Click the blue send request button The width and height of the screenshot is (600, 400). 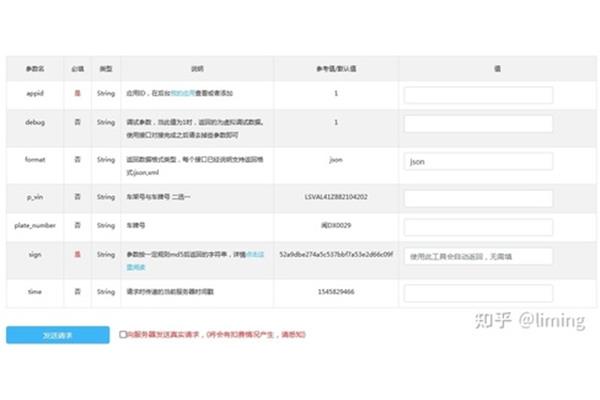(x=58, y=335)
